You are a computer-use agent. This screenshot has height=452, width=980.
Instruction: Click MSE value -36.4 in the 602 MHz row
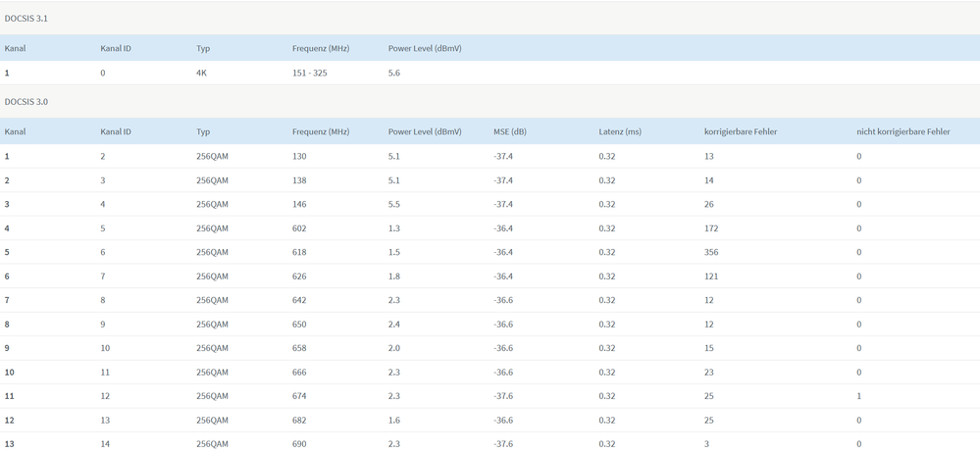(503, 228)
